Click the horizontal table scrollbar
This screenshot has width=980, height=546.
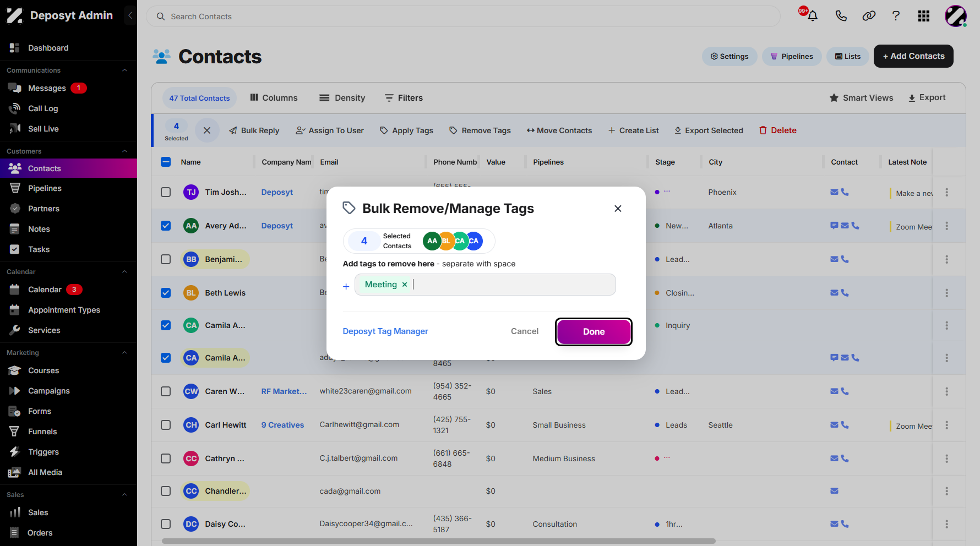[x=439, y=541]
